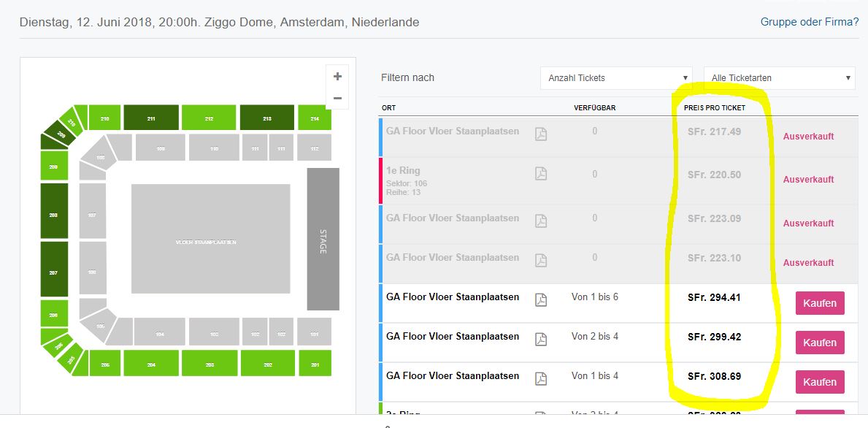Buy the SFr. 308.69 ticket with Kaufen
The height and width of the screenshot is (428, 868).
pos(820,382)
